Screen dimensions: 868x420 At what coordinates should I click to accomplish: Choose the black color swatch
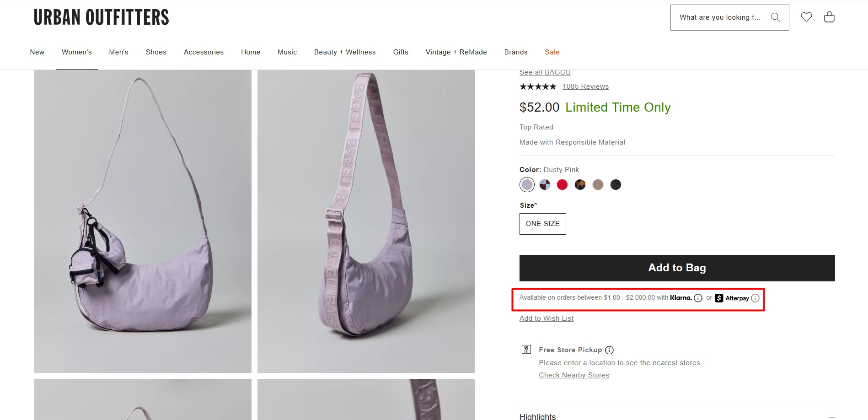point(616,184)
